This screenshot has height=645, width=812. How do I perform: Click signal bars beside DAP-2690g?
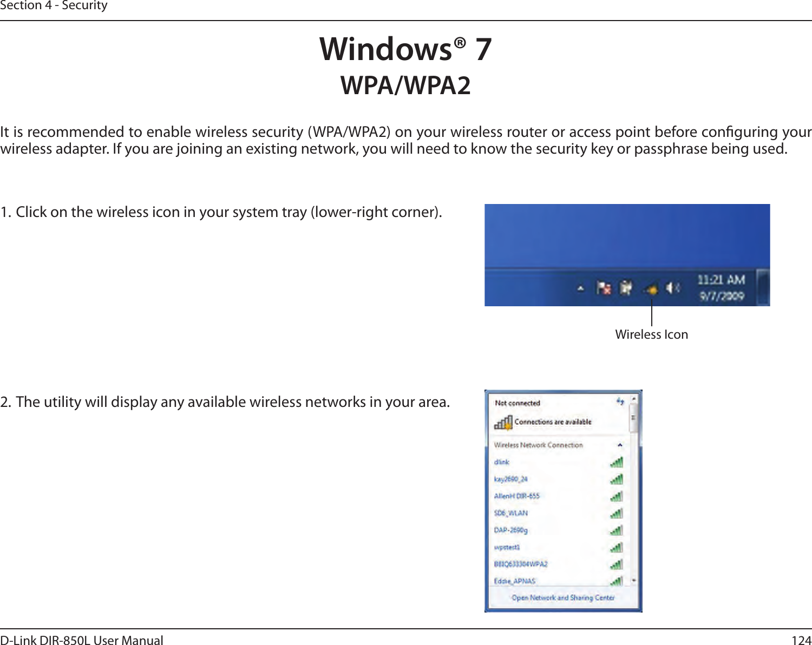(x=617, y=530)
